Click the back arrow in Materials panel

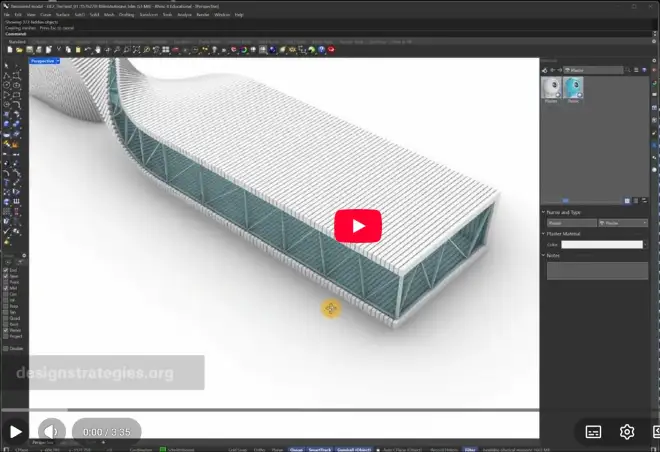[553, 70]
